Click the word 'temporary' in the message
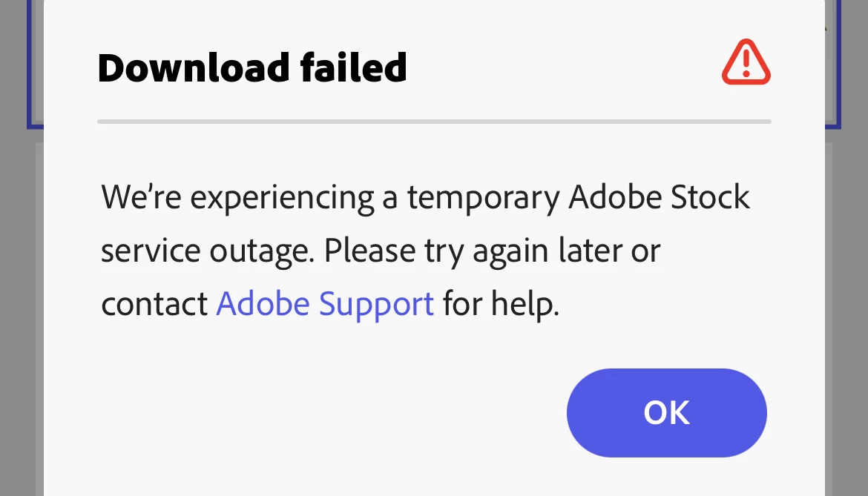Viewport: 868px width, 496px height. (484, 198)
